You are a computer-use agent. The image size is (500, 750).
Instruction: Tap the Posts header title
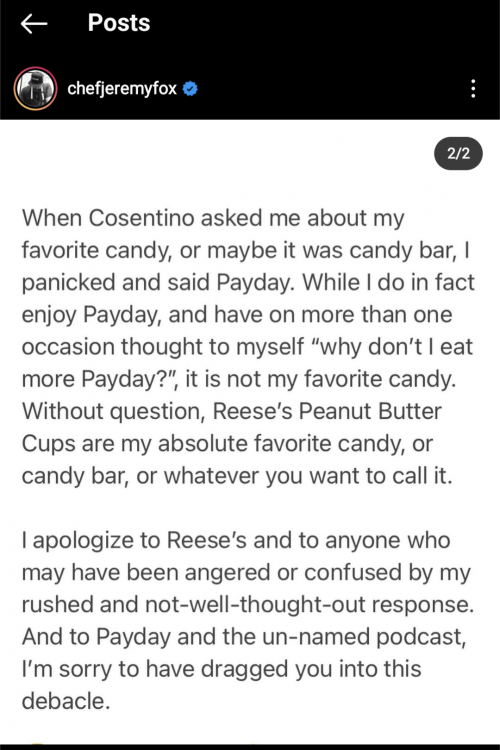click(119, 23)
